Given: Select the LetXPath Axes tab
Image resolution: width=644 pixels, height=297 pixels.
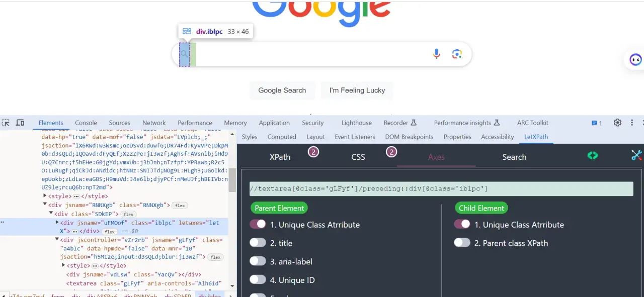Looking at the screenshot, I should click(x=436, y=157).
